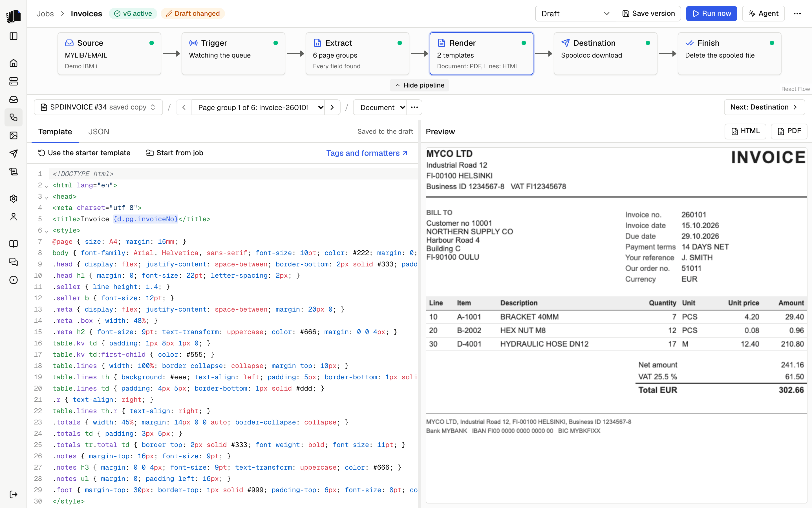
Task: Open the image gallery icon in sidebar
Action: click(x=14, y=135)
